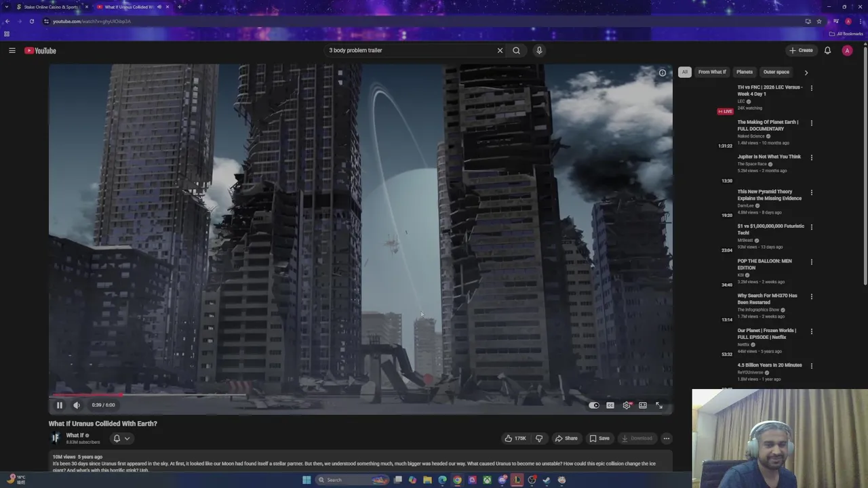Open a new browser tab
Image resolution: width=868 pixels, height=488 pixels.
point(179,7)
